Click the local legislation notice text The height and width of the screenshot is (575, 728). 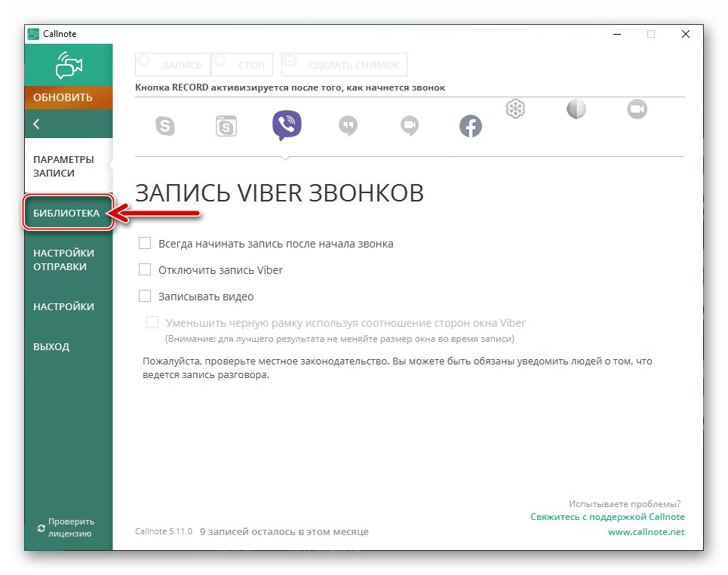(398, 367)
